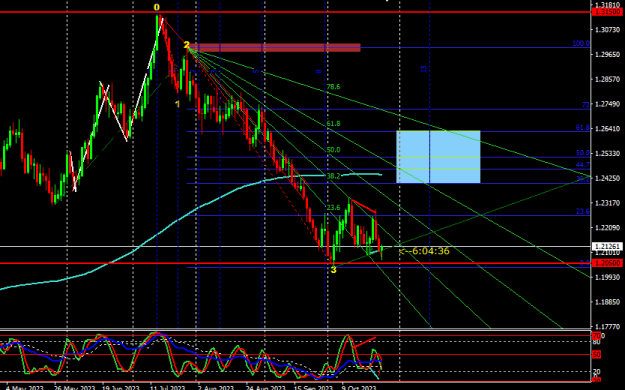625x390 pixels.
Task: Select the green fan label 38.2
Action: (x=334, y=176)
